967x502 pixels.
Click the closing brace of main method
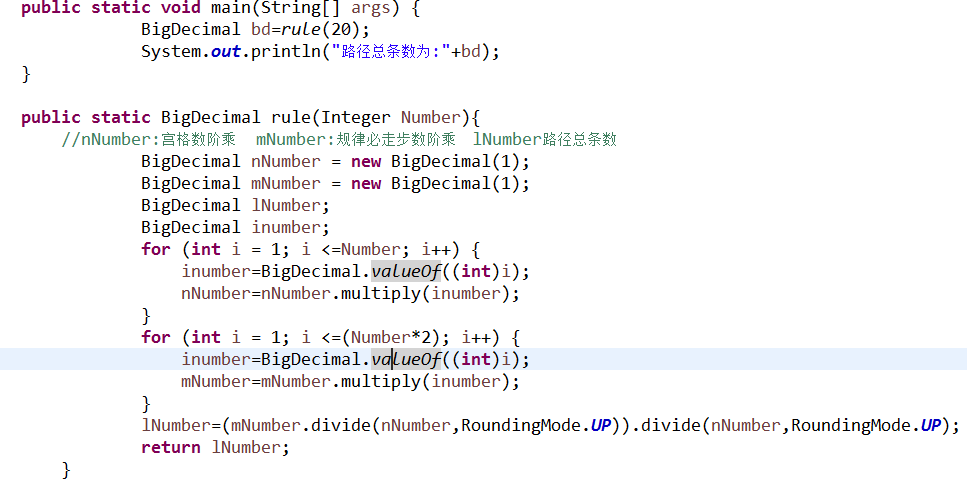26,74
